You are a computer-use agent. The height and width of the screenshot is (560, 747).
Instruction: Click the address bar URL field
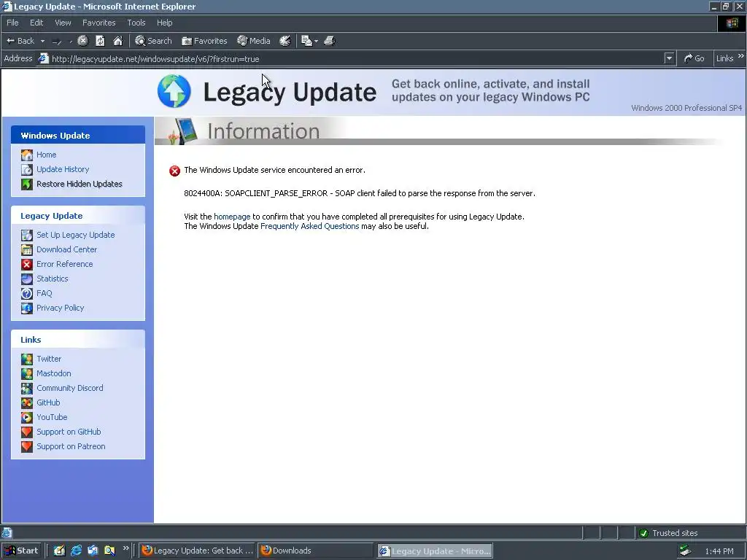coord(351,58)
